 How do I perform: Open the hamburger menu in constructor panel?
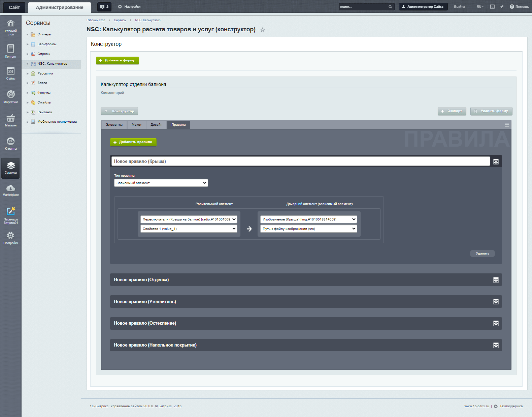click(x=507, y=125)
